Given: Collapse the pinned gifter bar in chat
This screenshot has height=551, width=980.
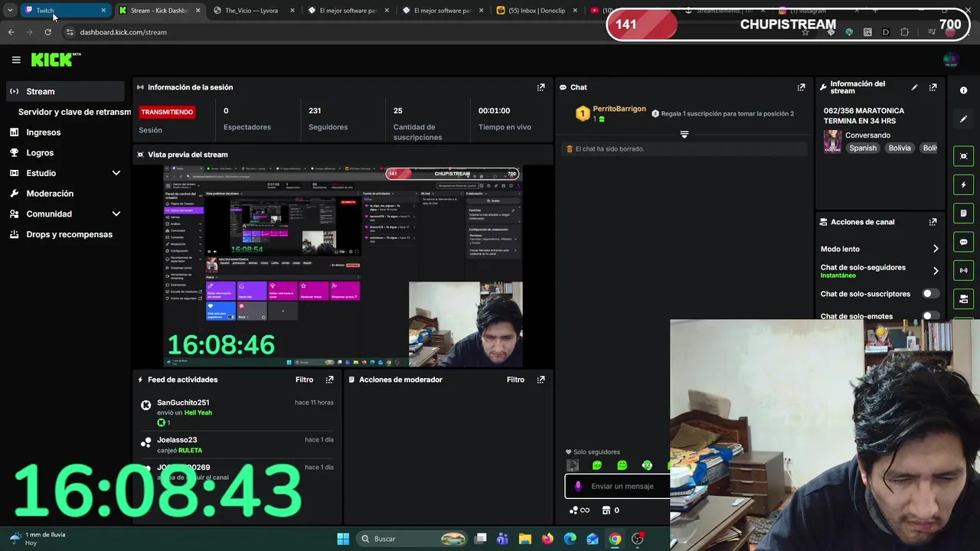Looking at the screenshot, I should (x=684, y=135).
